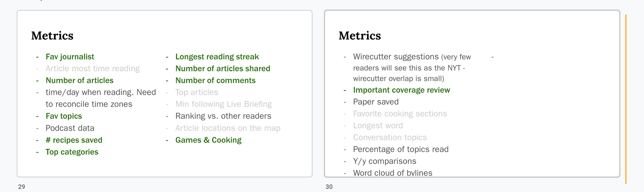The height and width of the screenshot is (192, 644).
Task: Click '# recipes saved' bullet
Action: click(74, 140)
